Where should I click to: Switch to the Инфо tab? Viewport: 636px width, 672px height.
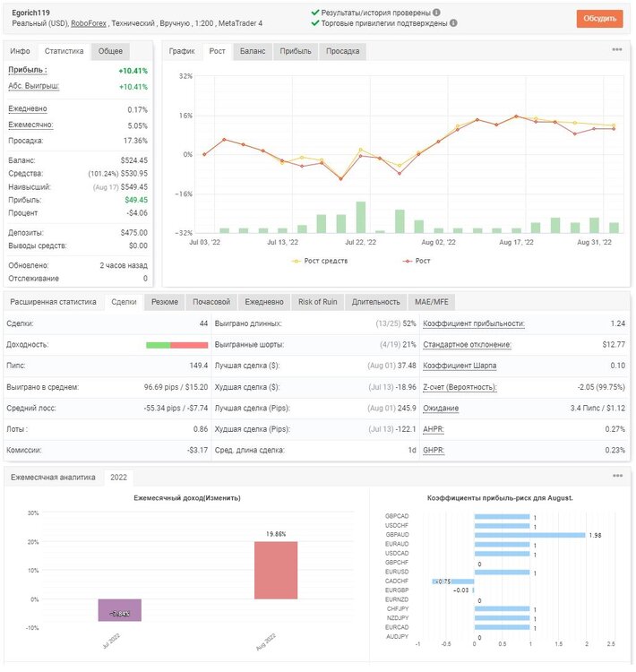pyautogui.click(x=20, y=51)
